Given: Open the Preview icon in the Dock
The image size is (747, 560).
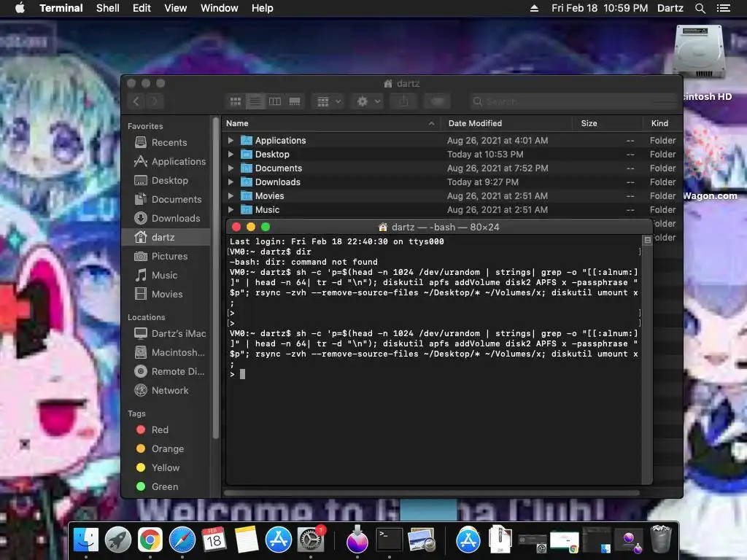Looking at the screenshot, I should click(422, 540).
